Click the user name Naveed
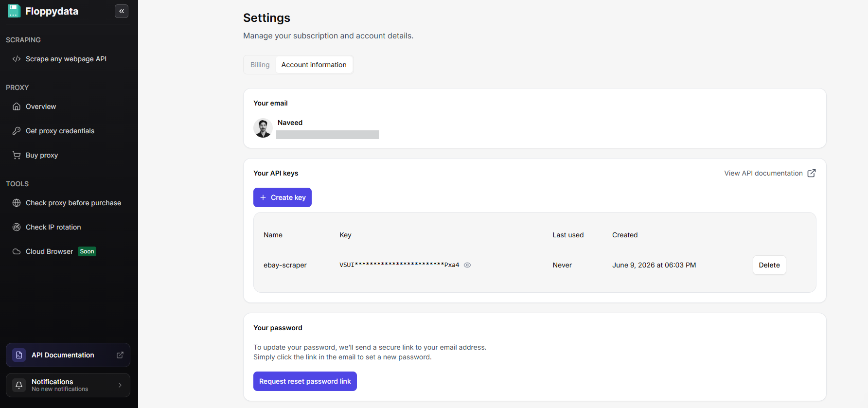Screen dimensions: 868x408 coord(290,123)
